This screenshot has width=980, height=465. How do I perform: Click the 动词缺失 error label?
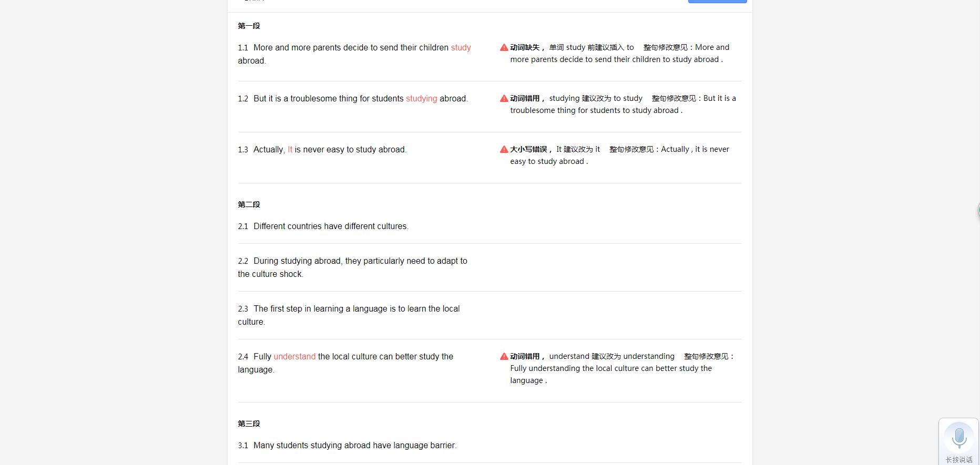[x=525, y=47]
